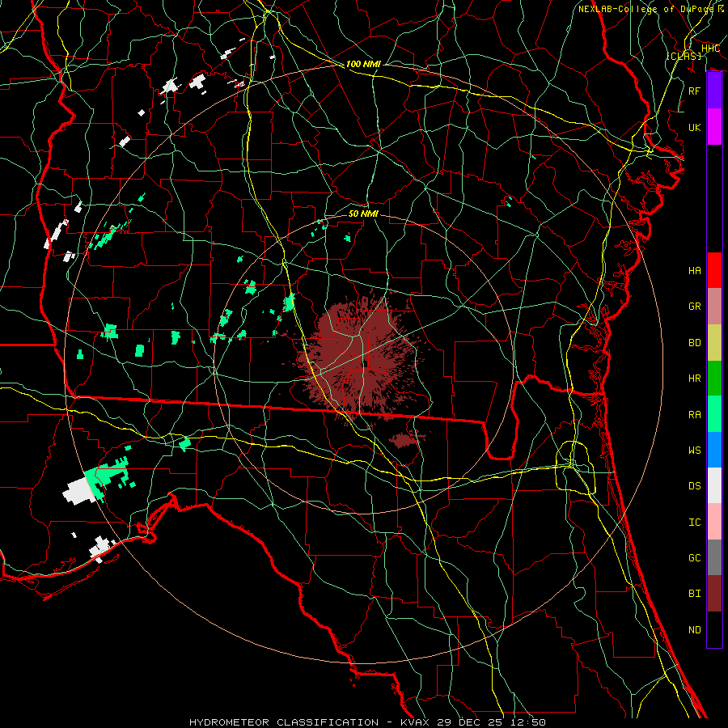Click the Hydrometeor Classification KVAX title text
The height and width of the screenshot is (728, 728).
[x=367, y=722]
